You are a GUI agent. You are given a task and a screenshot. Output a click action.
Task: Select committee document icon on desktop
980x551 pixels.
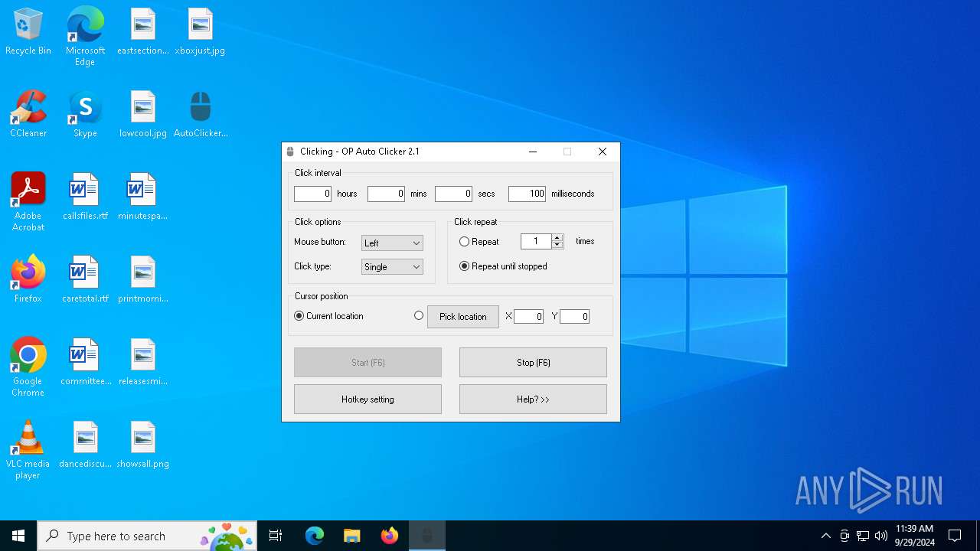pos(86,362)
